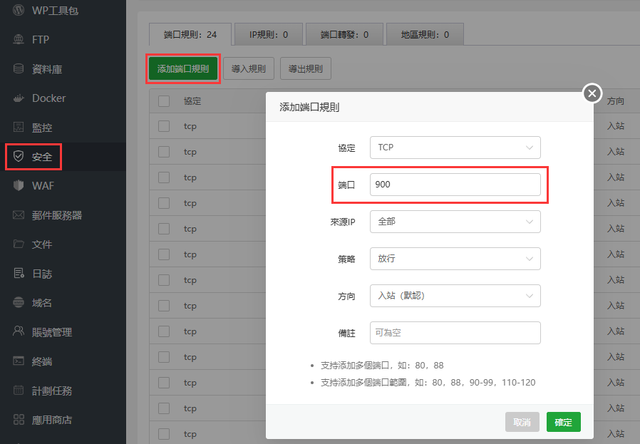640x444 pixels.
Task: Click the WP工具包 WordPress icon in sidebar
Action: [x=18, y=11]
